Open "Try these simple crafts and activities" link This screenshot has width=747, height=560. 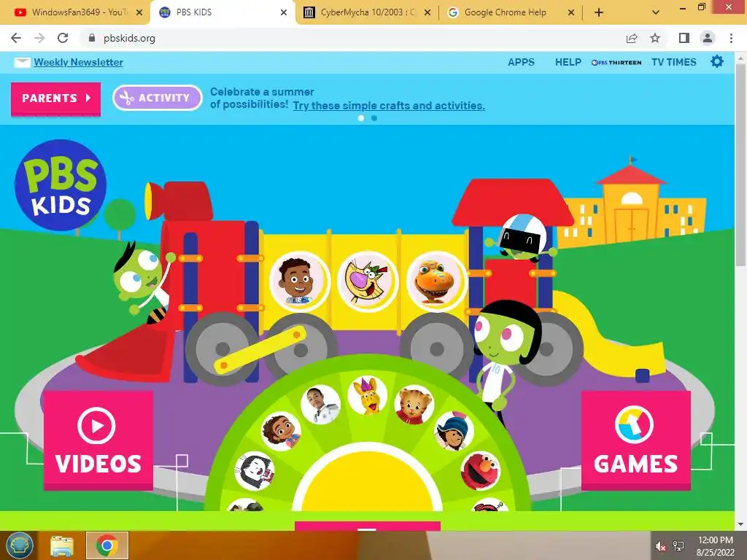(389, 105)
